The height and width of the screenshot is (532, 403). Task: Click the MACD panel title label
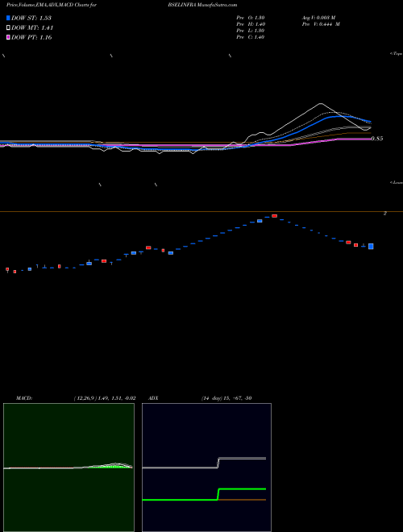[x=24, y=398]
